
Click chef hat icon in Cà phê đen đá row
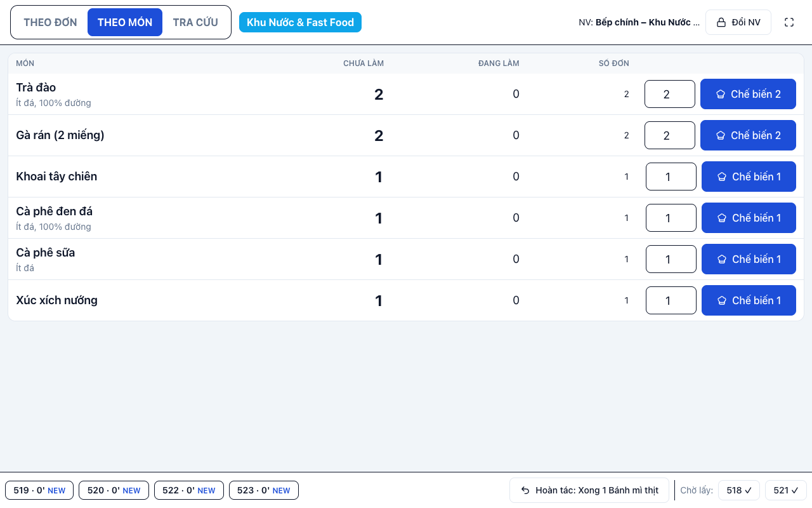722,218
